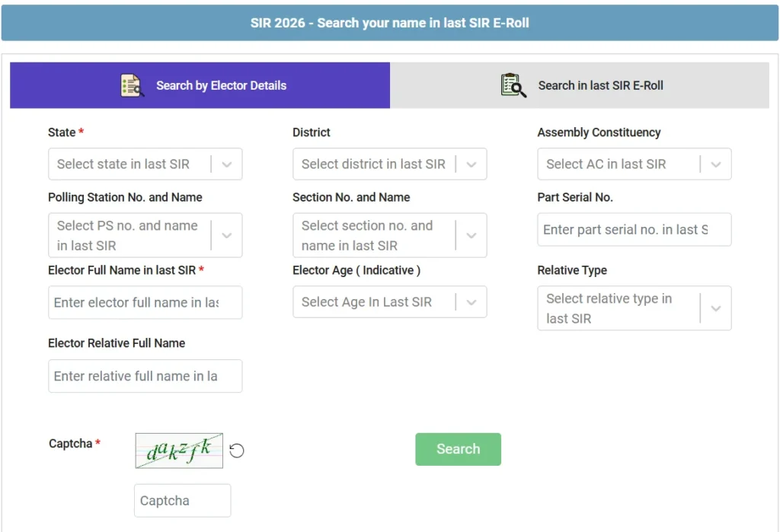The width and height of the screenshot is (780, 532).
Task: Click the captcha refresh icon
Action: [x=237, y=451]
